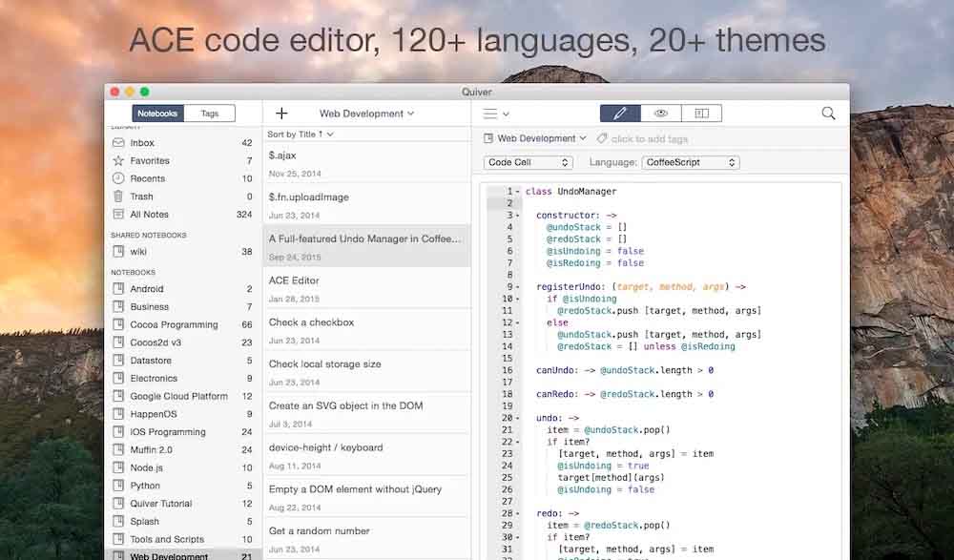Viewport: 954px width, 560px height.
Task: Select A Full-featured Undo Manager note
Action: (x=367, y=246)
